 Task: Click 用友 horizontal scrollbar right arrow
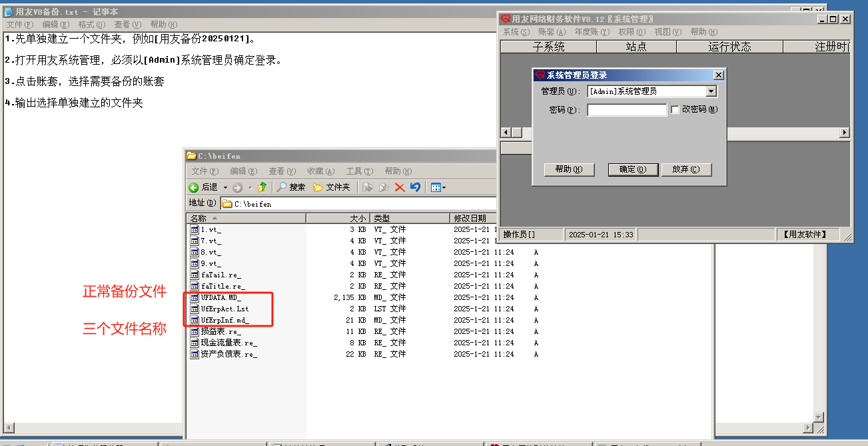[845, 133]
